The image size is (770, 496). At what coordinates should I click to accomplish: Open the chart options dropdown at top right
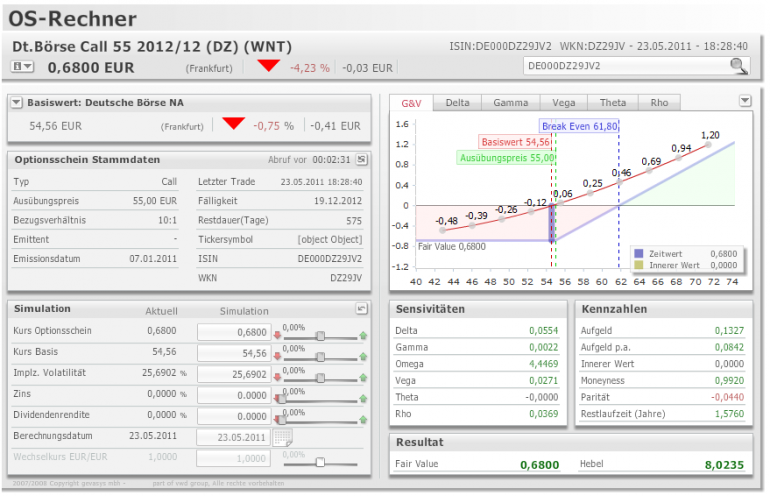pyautogui.click(x=744, y=101)
